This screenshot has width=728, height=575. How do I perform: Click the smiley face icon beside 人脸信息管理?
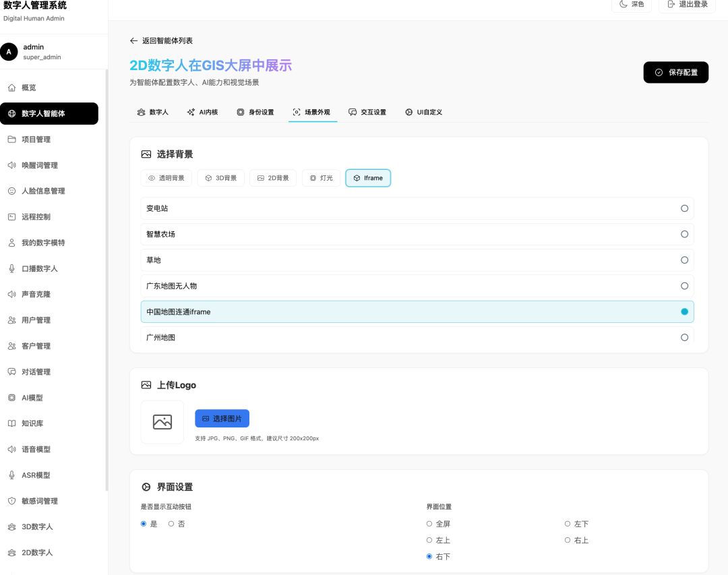(x=12, y=191)
